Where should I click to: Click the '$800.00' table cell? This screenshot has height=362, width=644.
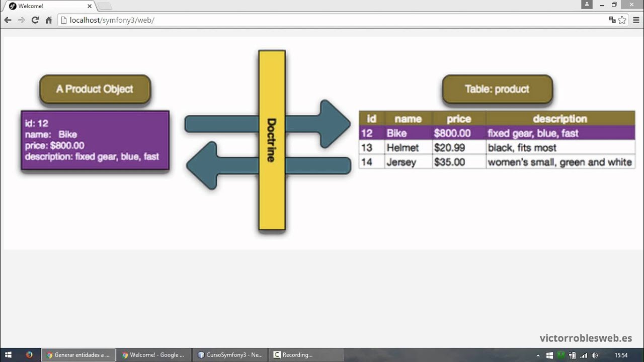tap(459, 133)
